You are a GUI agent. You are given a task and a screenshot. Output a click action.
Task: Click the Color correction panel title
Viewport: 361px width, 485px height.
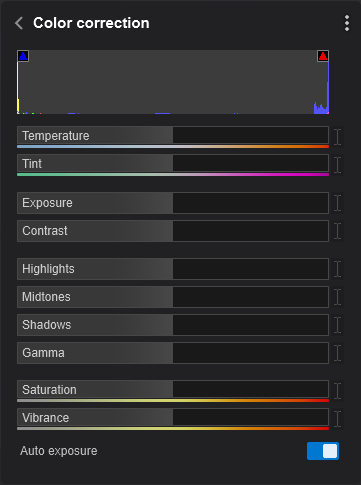pyautogui.click(x=91, y=23)
